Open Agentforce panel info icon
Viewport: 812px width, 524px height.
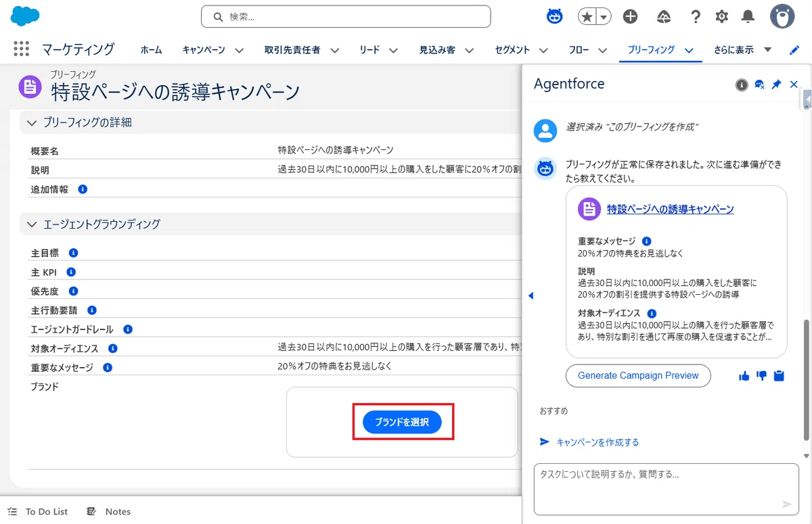click(x=742, y=85)
